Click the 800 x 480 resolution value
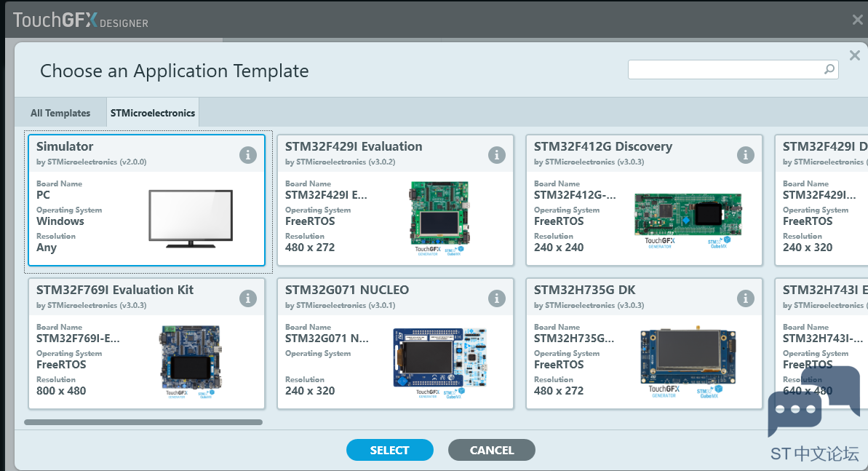Image resolution: width=868 pixels, height=471 pixels. [61, 391]
